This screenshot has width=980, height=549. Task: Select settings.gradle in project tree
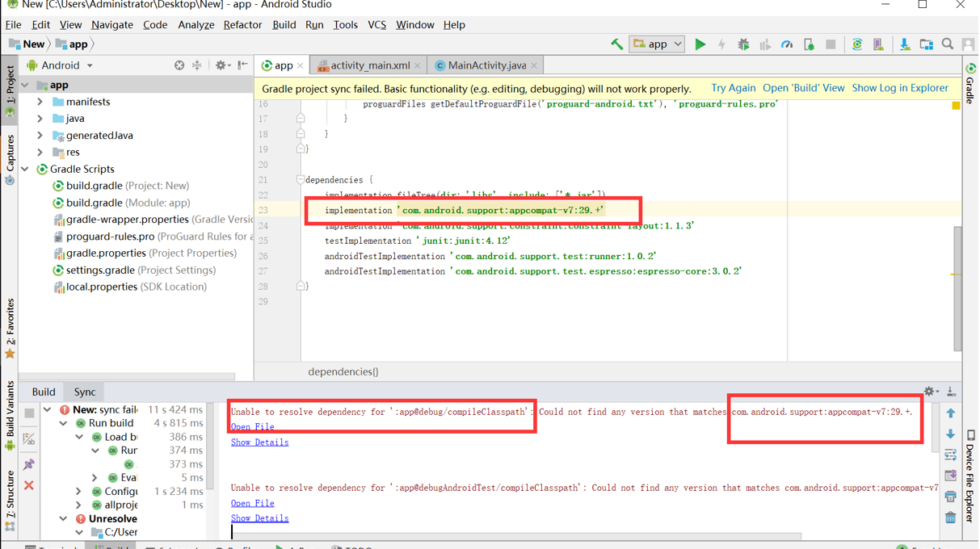[133, 270]
